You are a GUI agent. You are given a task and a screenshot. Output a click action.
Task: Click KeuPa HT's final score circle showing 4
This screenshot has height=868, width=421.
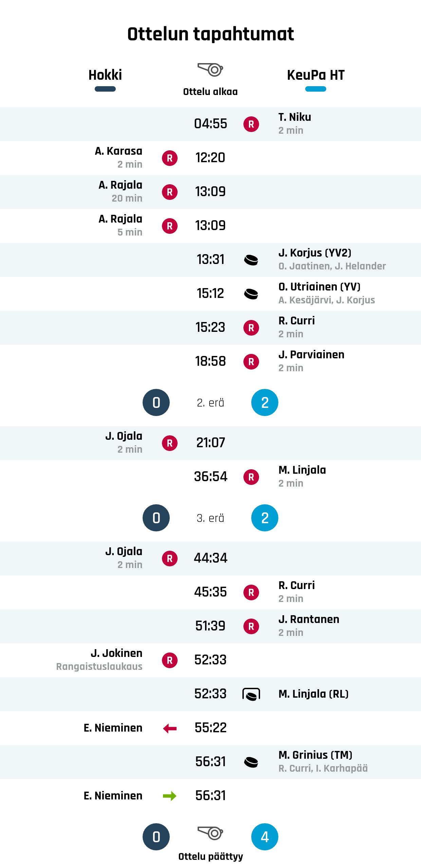pos(265,837)
